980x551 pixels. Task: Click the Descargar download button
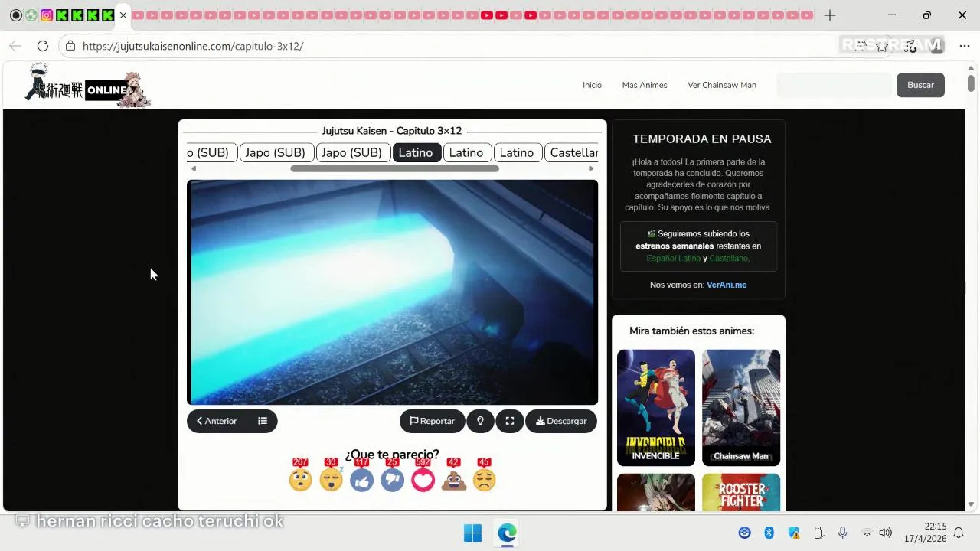(x=561, y=421)
